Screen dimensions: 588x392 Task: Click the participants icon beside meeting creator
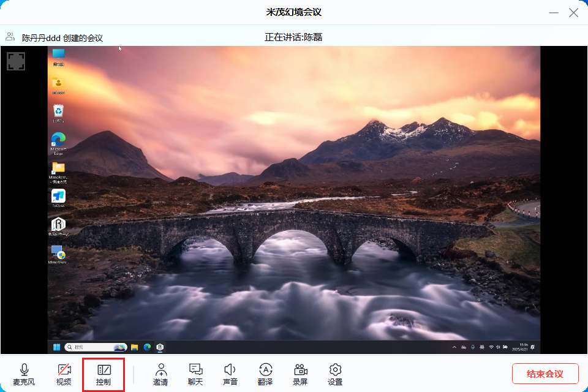pos(10,37)
